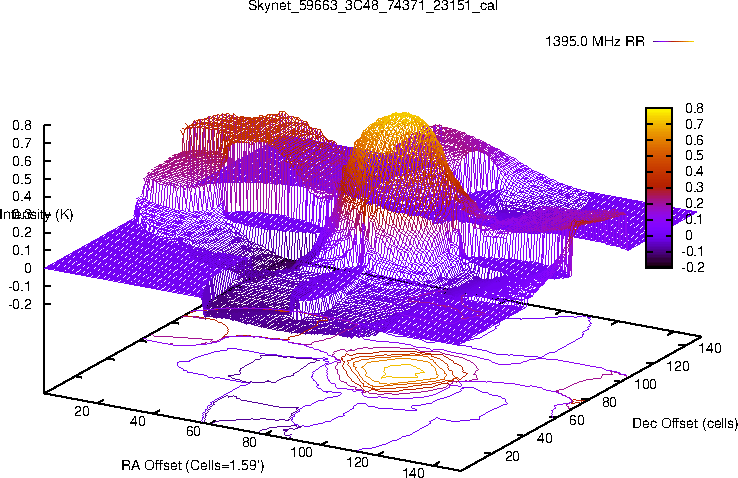Select the RA Offset (Cells=1.59') axis label
The height and width of the screenshot is (478, 738).
click(193, 466)
